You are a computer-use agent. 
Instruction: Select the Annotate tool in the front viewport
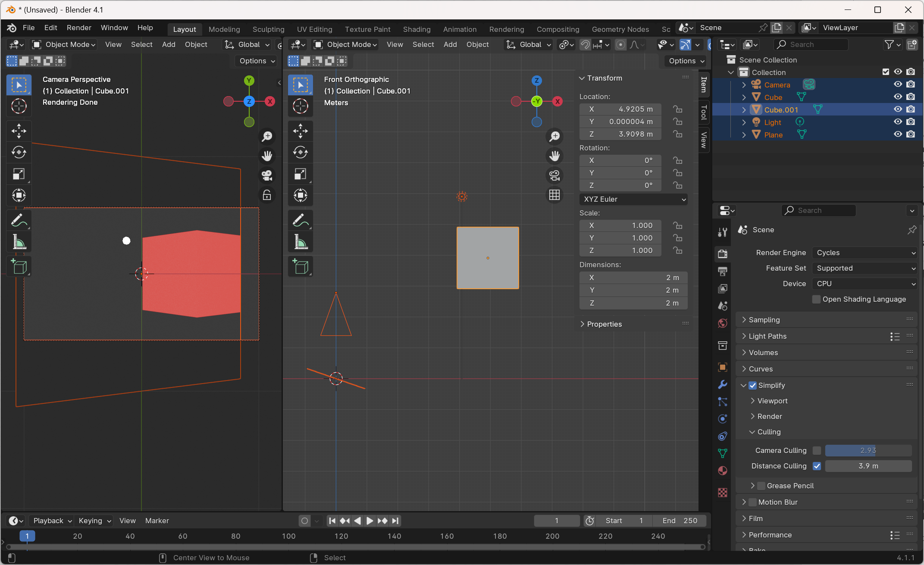point(301,221)
